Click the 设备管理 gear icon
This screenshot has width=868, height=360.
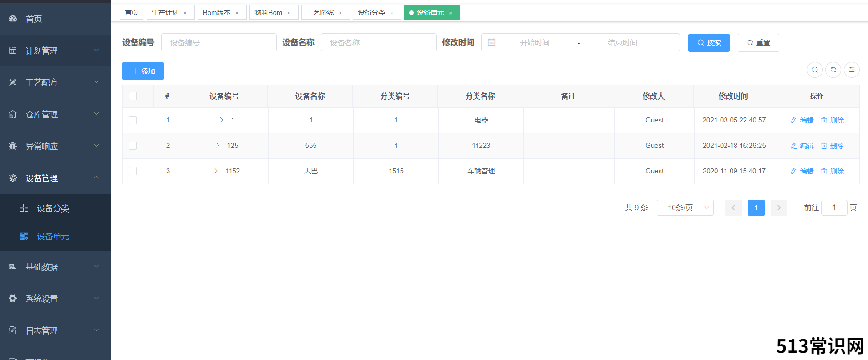(13, 178)
